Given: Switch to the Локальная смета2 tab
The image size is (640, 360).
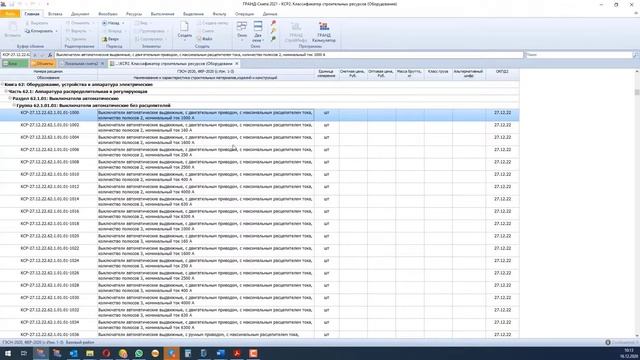Looking at the screenshot, I should tap(80, 64).
